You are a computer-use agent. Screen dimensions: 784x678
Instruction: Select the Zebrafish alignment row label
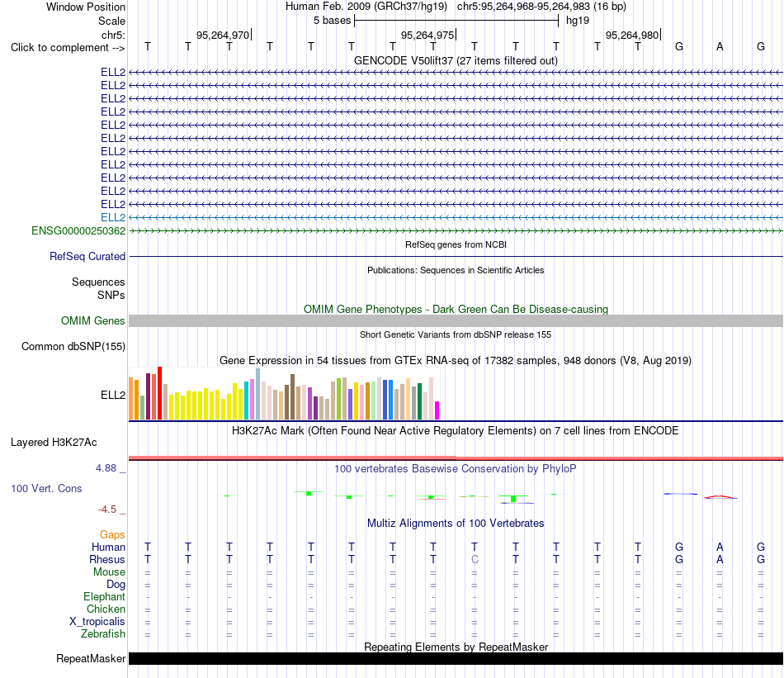103,634
